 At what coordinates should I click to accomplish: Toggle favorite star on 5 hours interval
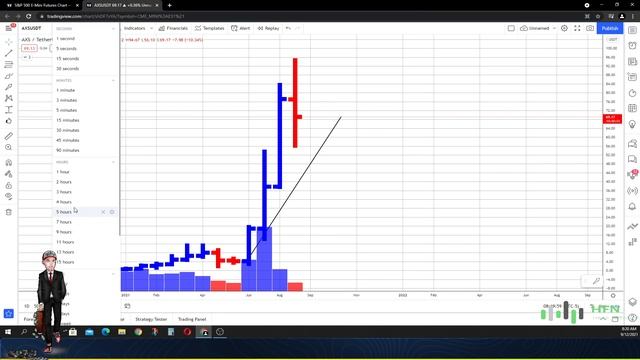pos(112,212)
